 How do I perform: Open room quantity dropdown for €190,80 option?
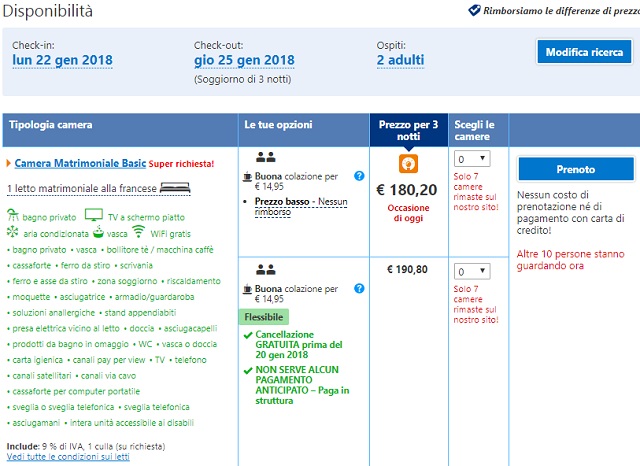click(472, 271)
